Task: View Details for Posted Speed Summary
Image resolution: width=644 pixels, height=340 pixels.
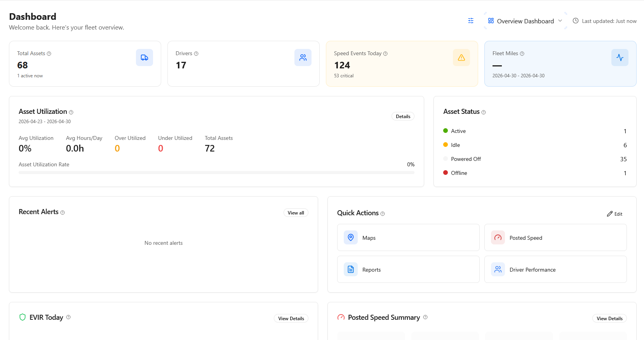Action: [x=609, y=319]
